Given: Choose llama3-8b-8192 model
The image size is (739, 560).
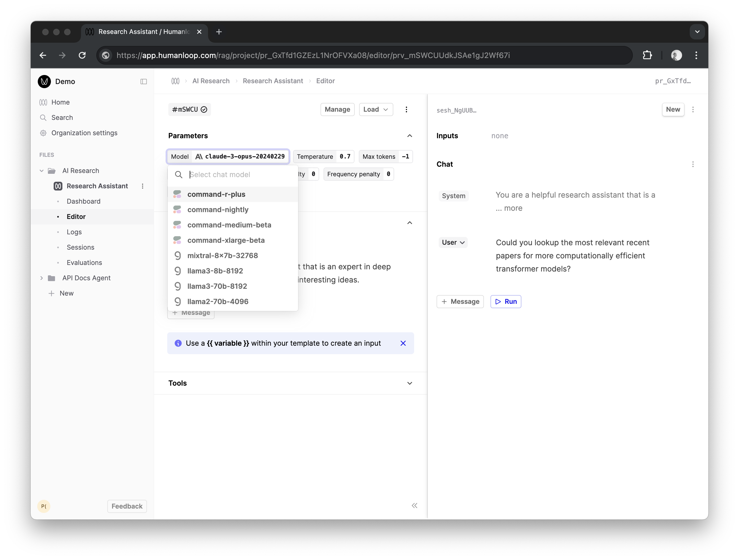Looking at the screenshot, I should coord(233,271).
